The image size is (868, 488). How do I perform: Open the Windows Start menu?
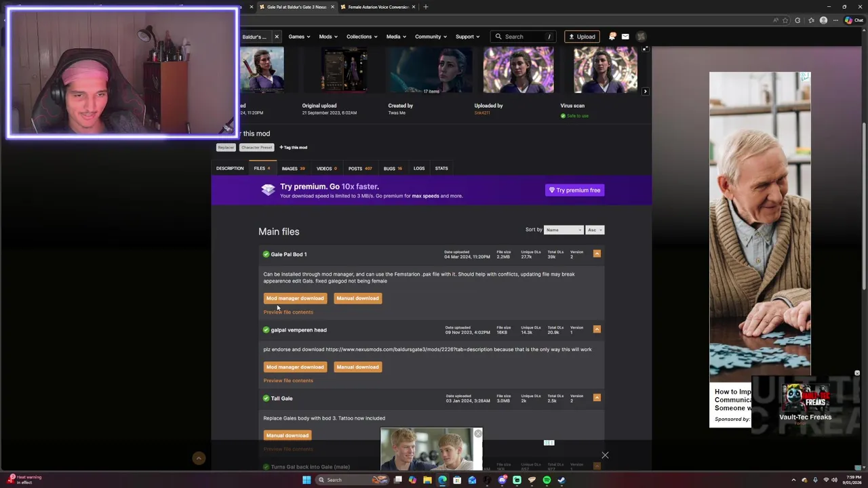click(307, 480)
